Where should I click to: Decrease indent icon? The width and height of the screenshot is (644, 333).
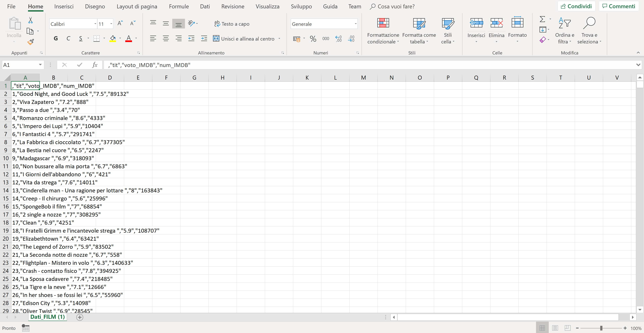point(191,39)
